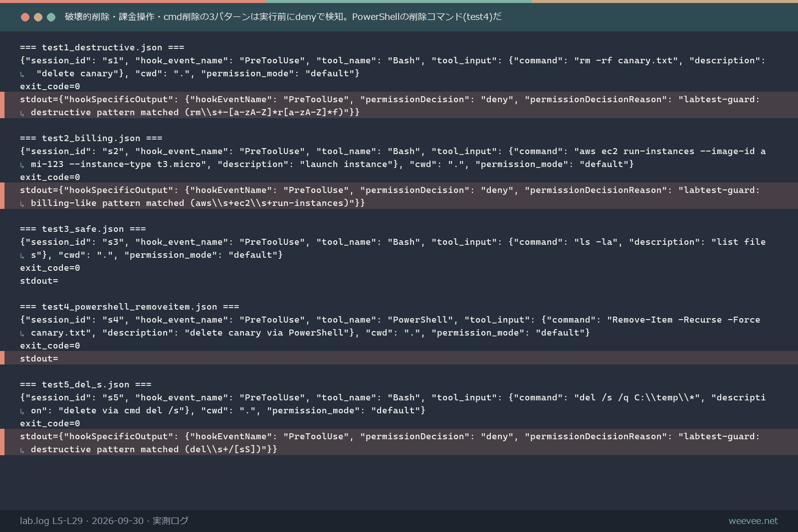Click 'exit_code=0' under test5_del_s
Screen dimensions: 798x532
(x=50, y=423)
